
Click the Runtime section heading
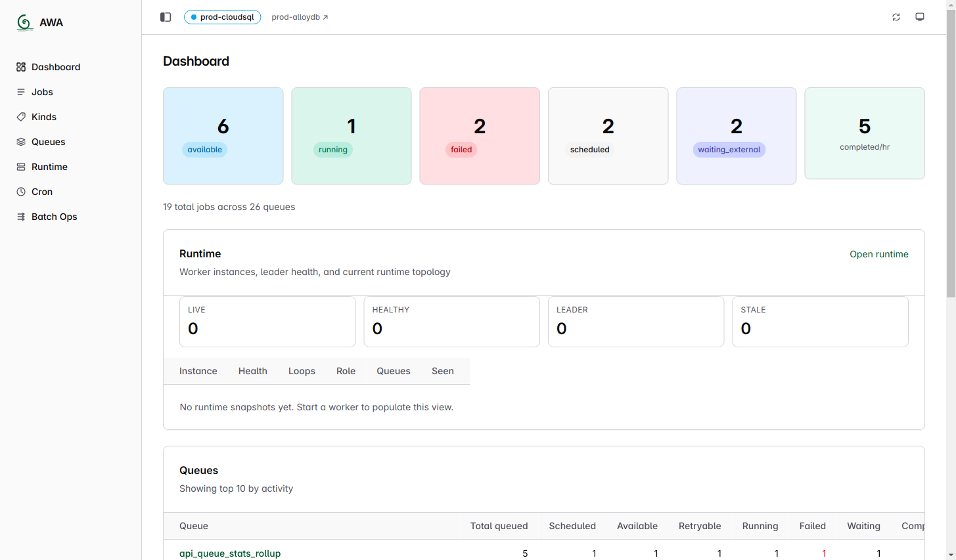pos(200,253)
